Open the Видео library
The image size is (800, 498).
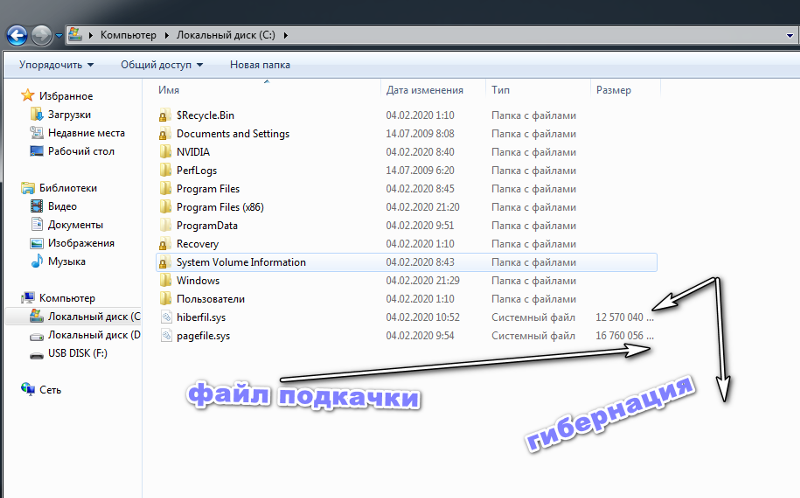(62, 206)
